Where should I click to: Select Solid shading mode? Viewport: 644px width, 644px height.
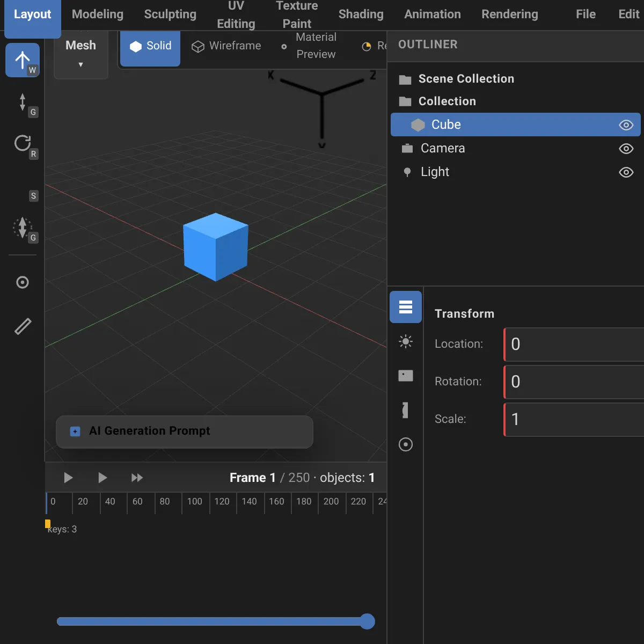(150, 46)
